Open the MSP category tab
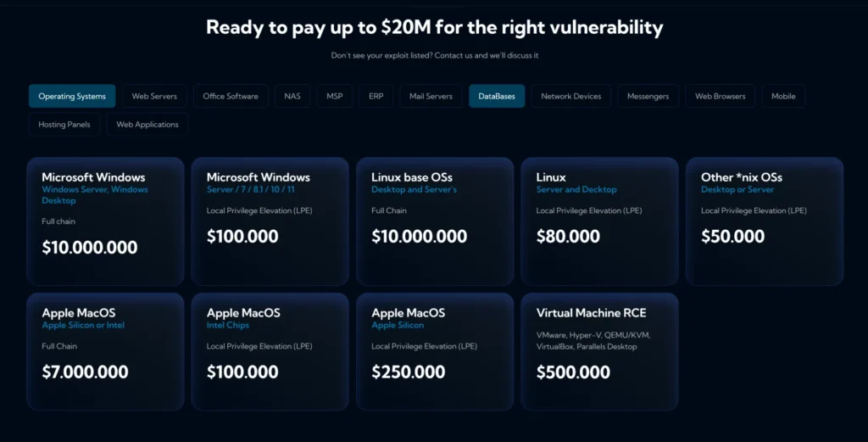This screenshot has width=868, height=442. 334,96
